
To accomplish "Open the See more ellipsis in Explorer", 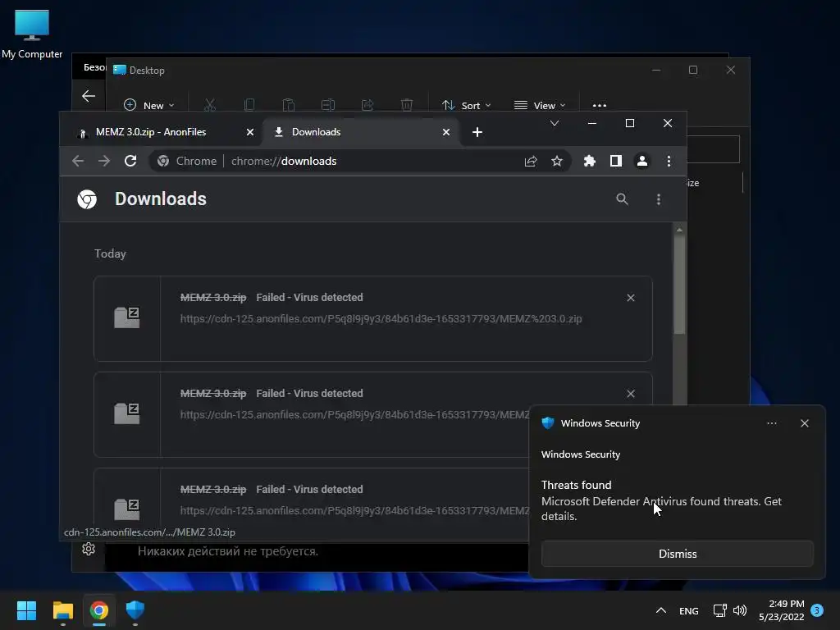I will click(x=600, y=105).
